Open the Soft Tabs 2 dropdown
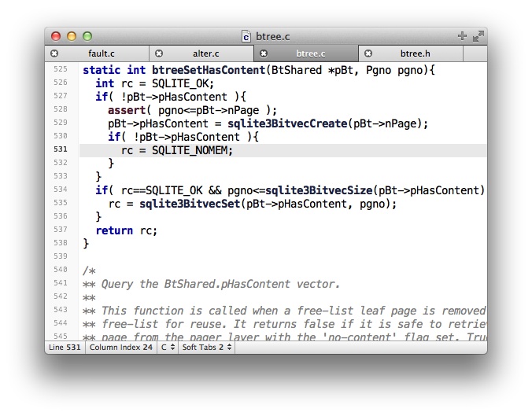The height and width of the screenshot is (416, 532). pyautogui.click(x=207, y=347)
